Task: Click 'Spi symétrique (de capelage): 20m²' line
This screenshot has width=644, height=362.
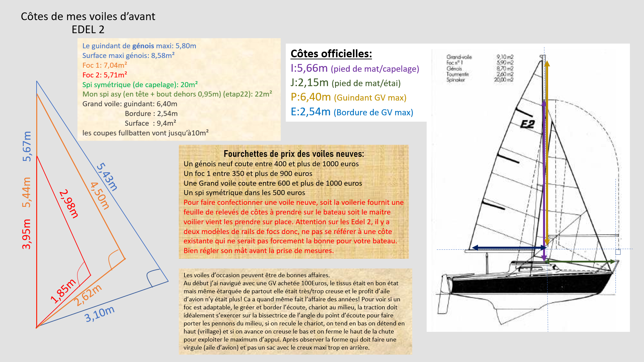Action: point(140,84)
